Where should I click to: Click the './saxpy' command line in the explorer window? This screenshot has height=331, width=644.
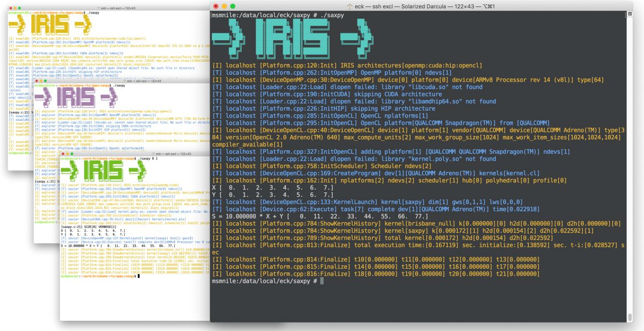tap(80, 85)
